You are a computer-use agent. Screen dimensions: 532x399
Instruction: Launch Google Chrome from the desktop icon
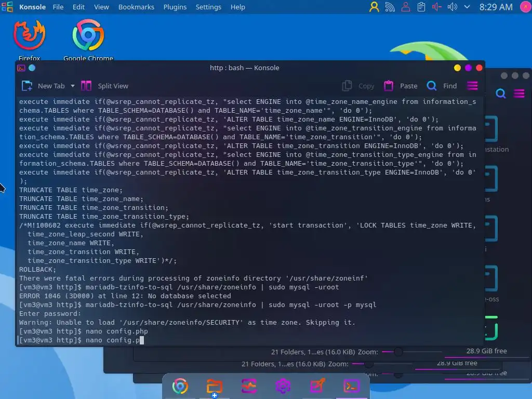point(88,40)
